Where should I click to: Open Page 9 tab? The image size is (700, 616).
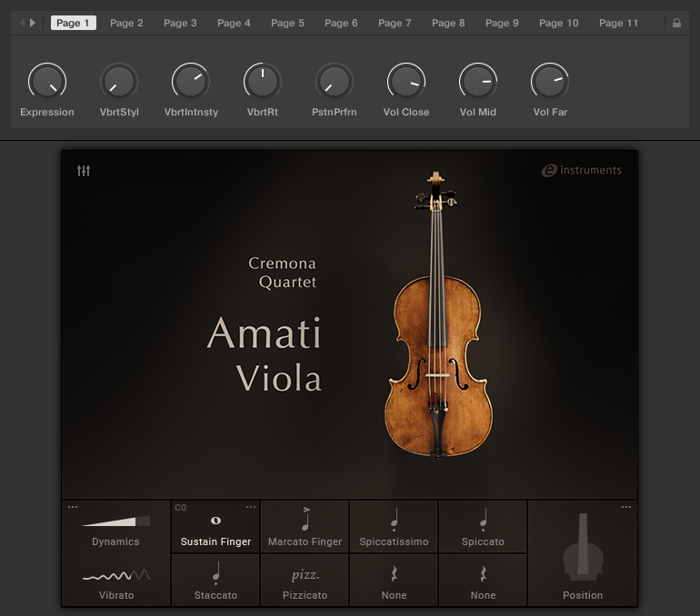click(x=502, y=23)
